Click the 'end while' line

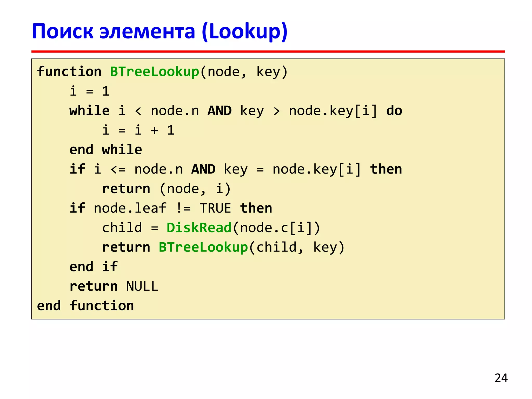tap(106, 150)
